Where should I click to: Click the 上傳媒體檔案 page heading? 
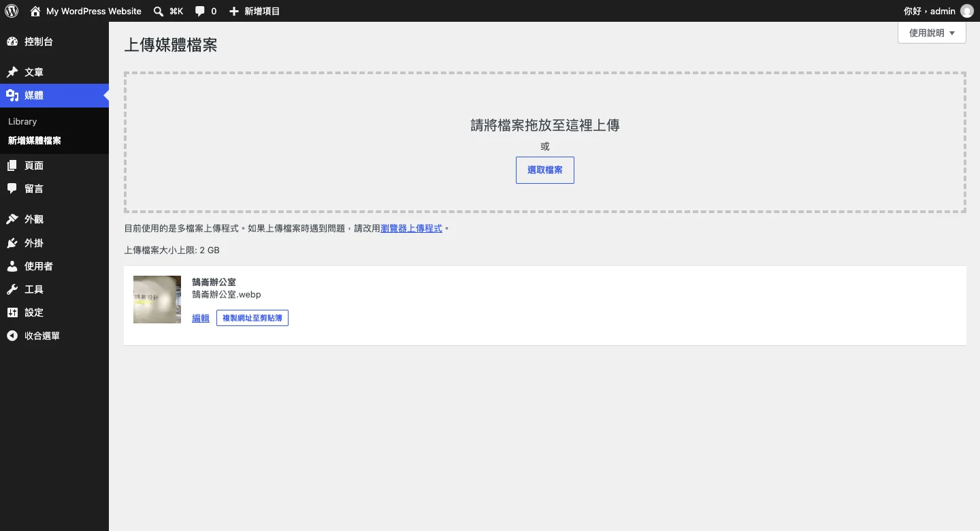click(171, 45)
